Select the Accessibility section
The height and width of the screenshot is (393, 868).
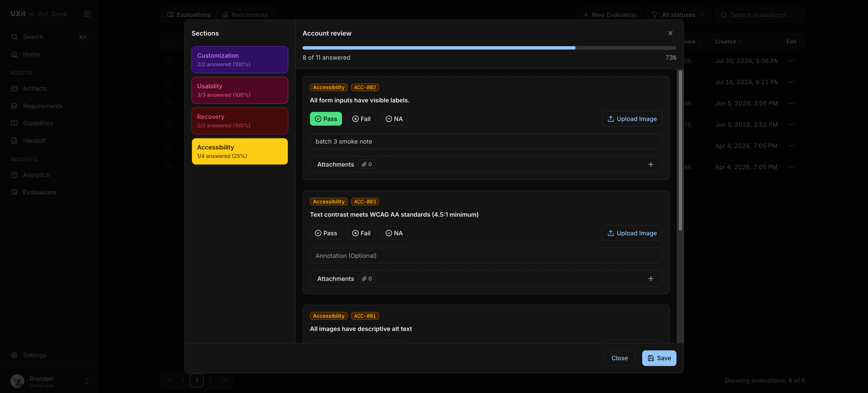point(240,152)
